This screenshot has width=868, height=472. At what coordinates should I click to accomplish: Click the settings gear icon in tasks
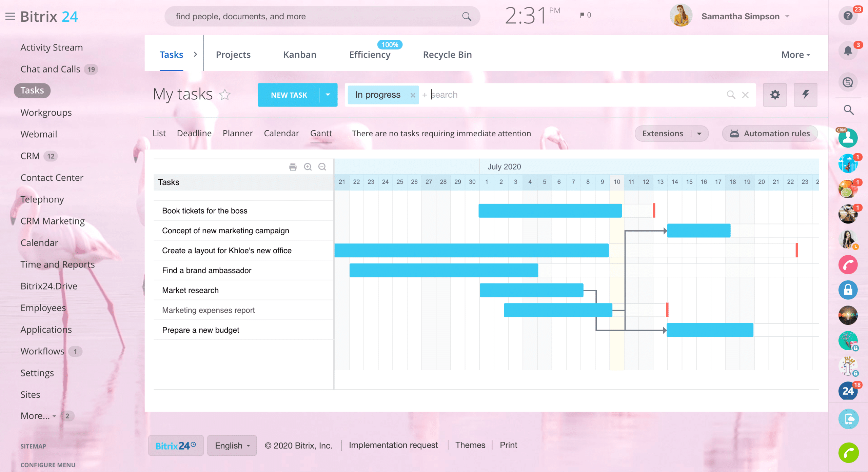[x=775, y=94]
